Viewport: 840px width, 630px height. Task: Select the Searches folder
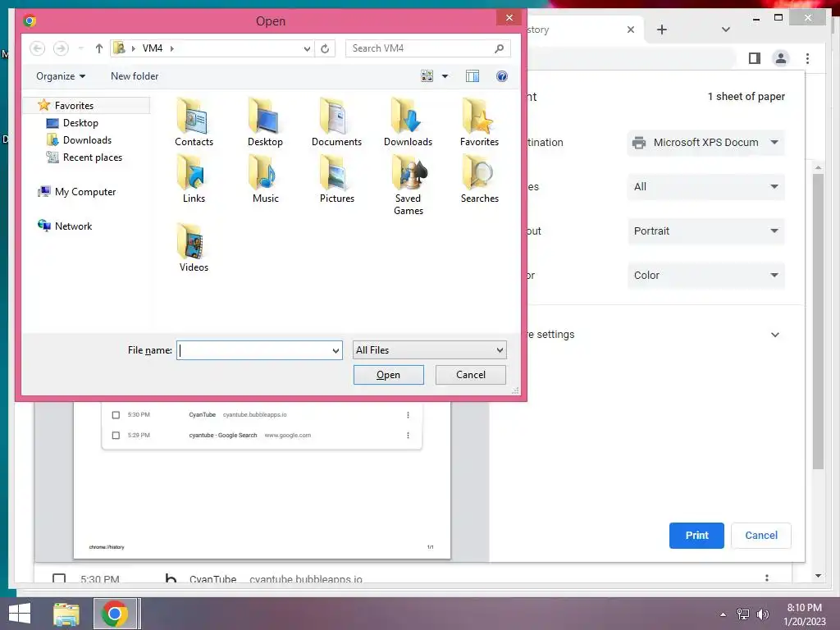pos(479,179)
